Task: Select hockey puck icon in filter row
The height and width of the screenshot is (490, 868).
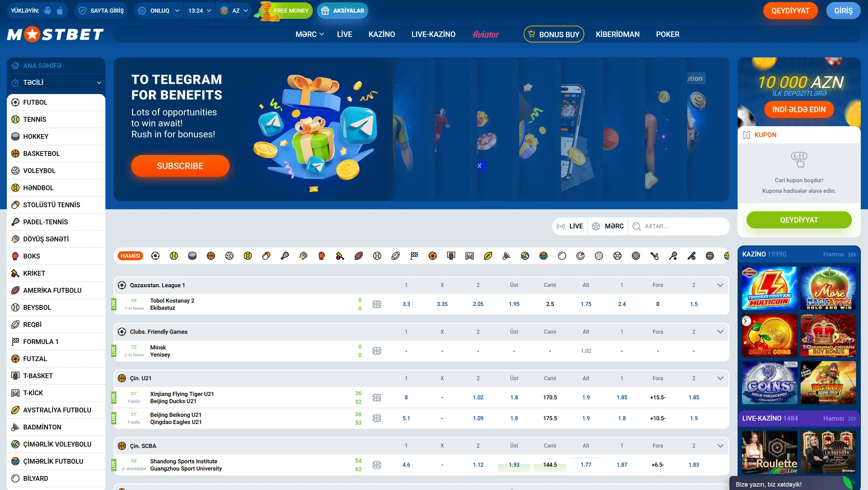Action: (x=192, y=256)
